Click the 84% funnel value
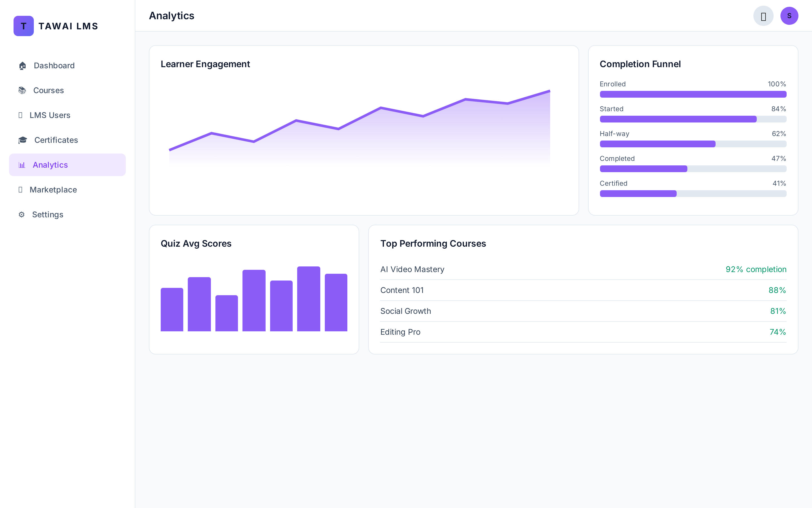 tap(778, 109)
